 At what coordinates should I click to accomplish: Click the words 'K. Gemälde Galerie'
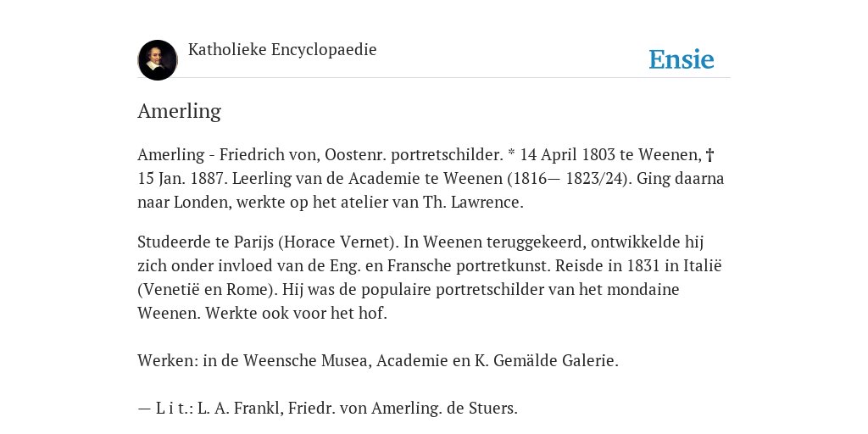click(547, 361)
